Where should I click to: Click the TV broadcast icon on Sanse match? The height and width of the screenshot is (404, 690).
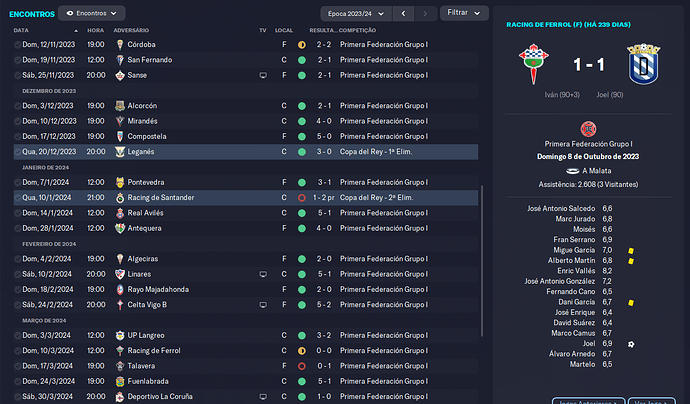tap(263, 75)
